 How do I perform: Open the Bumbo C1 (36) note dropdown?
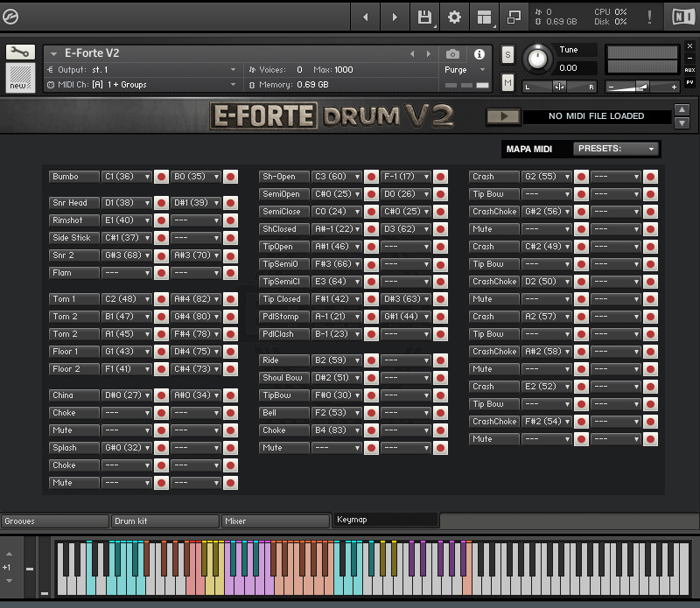[x=127, y=177]
